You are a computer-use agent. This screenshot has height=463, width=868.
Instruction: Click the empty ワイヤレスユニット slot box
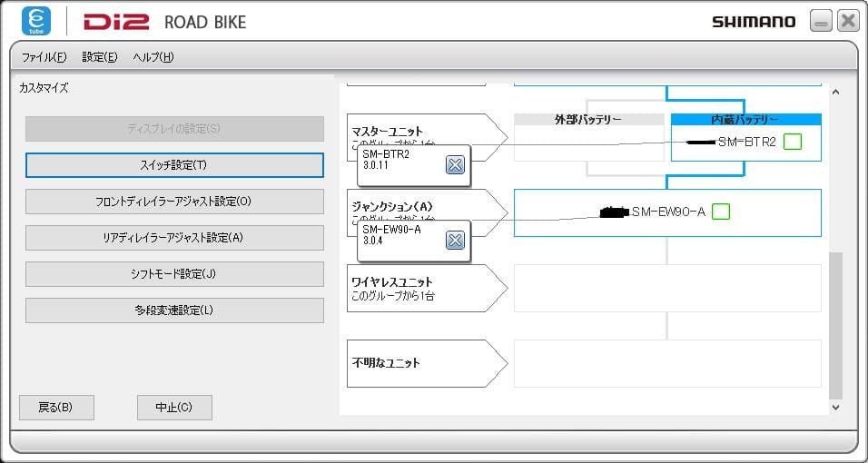[x=667, y=288]
